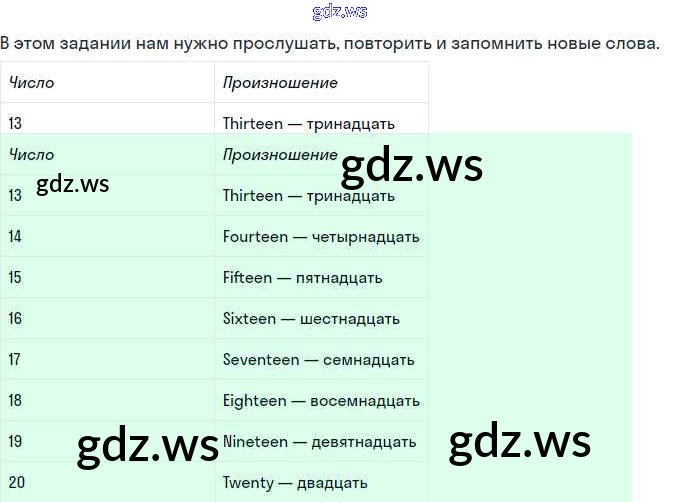Select Thirteen — тринадцать in the green table
This screenshot has height=502, width=680.
click(x=308, y=196)
